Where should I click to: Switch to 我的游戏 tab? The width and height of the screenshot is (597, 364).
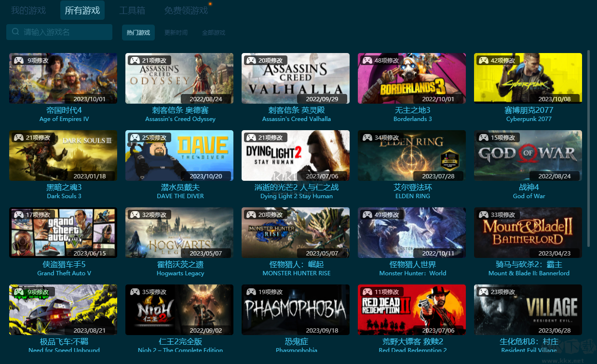(28, 10)
